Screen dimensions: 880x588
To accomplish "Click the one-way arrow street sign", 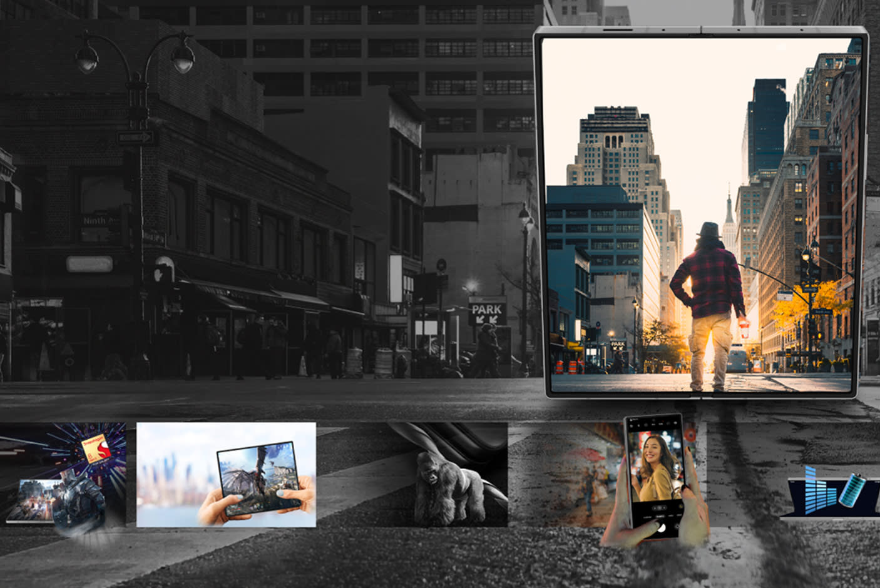I will pyautogui.click(x=135, y=137).
